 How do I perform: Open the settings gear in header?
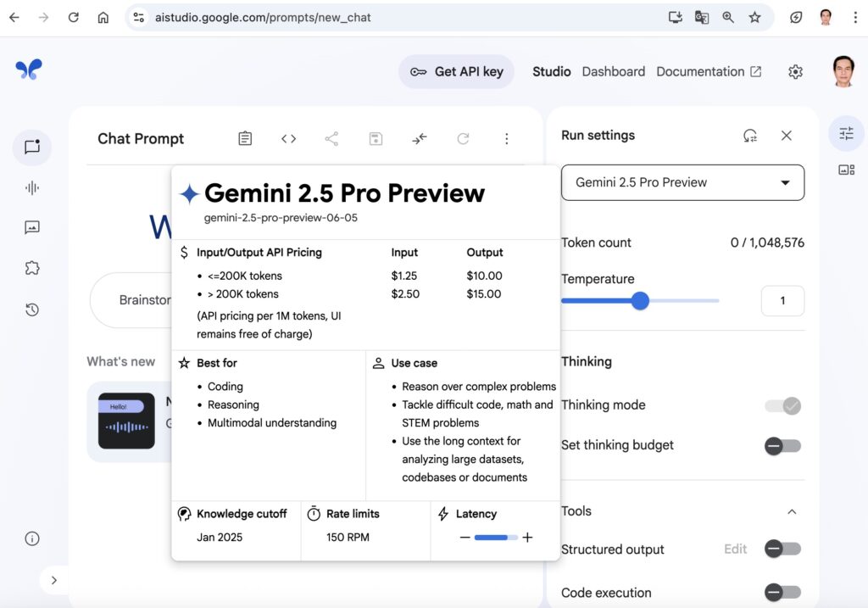click(x=795, y=71)
